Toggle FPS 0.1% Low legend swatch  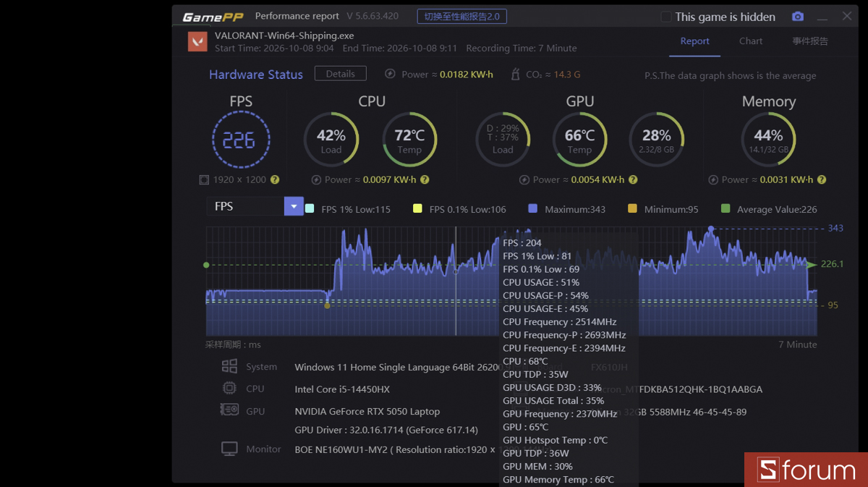click(417, 208)
